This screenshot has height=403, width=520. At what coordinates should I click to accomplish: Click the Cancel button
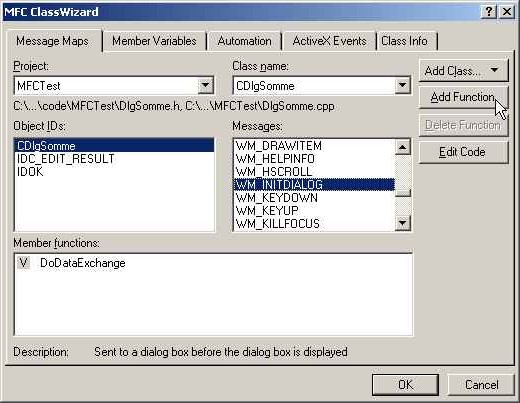pyautogui.click(x=481, y=385)
